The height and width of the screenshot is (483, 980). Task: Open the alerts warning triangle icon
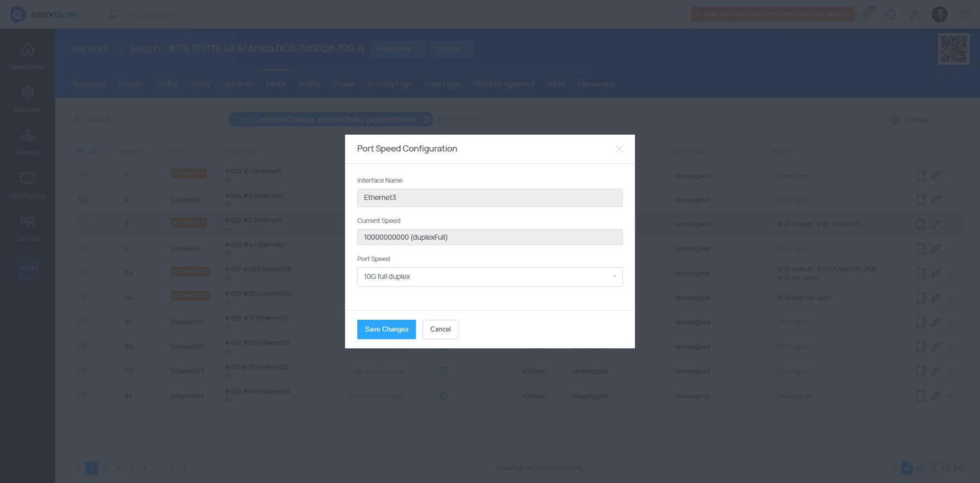(x=915, y=14)
